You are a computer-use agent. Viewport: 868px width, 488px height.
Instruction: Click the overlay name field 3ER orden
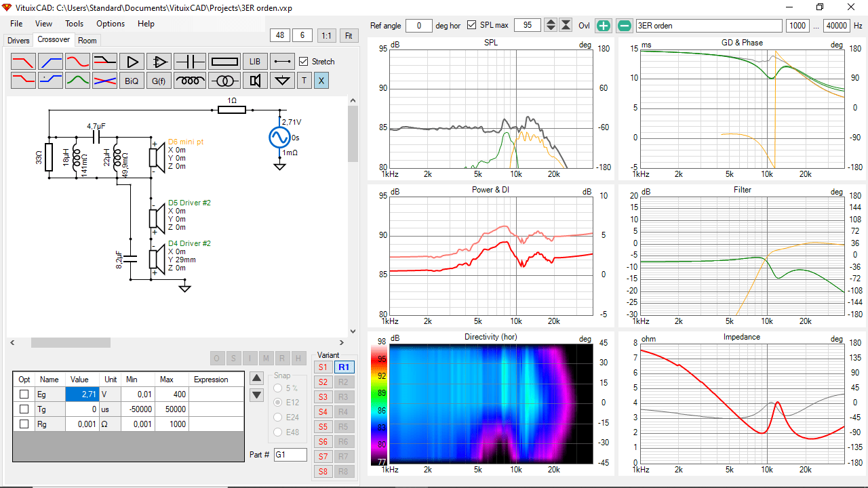709,26
